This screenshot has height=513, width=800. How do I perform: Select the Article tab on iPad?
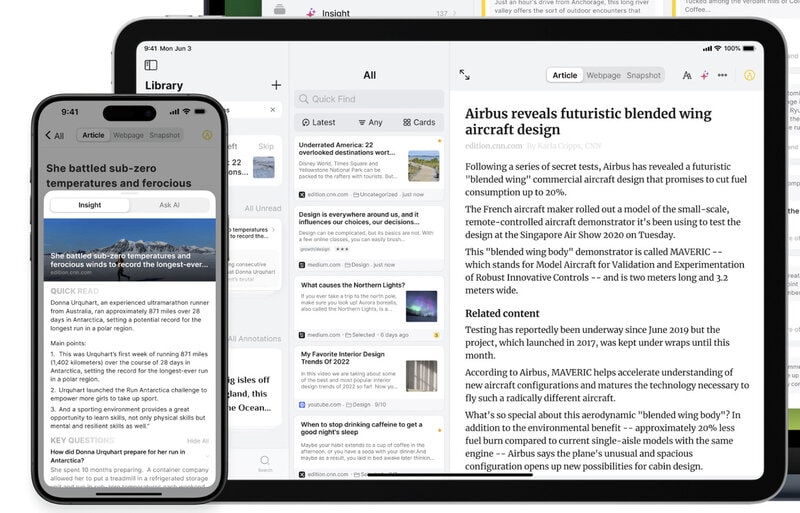click(565, 75)
